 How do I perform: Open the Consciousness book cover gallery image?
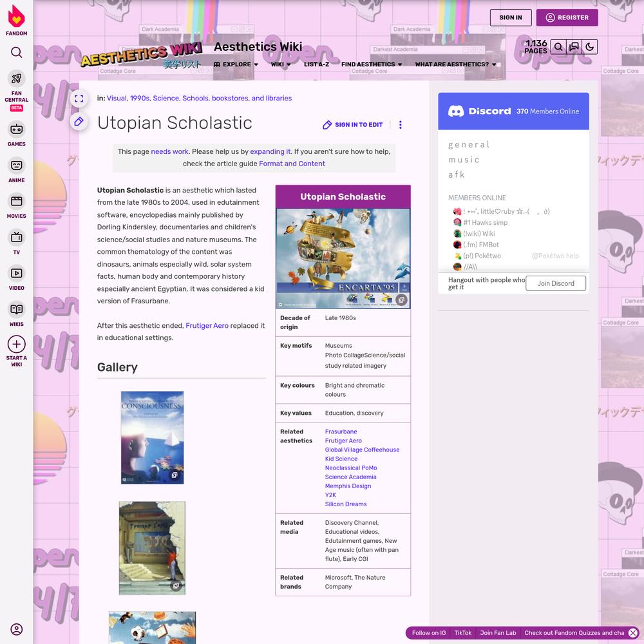(153, 437)
